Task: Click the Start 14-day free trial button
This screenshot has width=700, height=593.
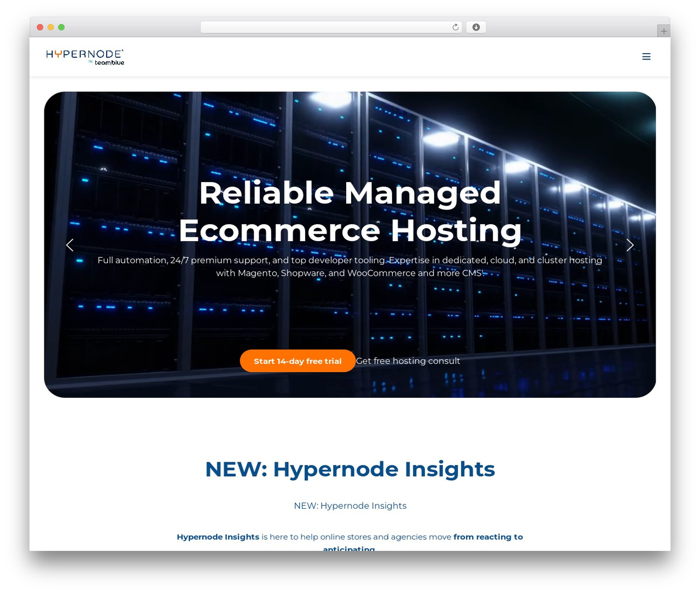Action: (297, 361)
